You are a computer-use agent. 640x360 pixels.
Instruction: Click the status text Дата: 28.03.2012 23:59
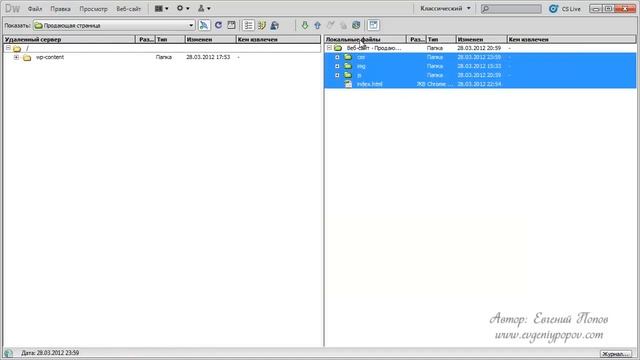pyautogui.click(x=50, y=353)
